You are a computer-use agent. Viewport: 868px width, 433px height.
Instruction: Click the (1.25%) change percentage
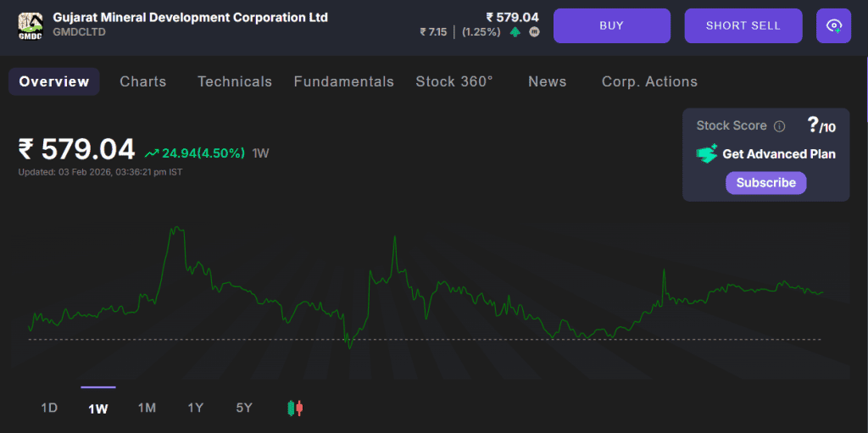tap(481, 32)
